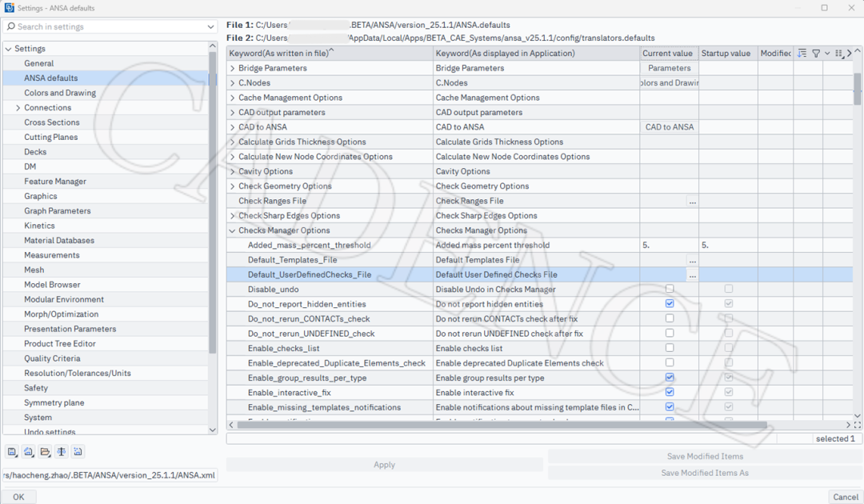This screenshot has height=504, width=864.
Task: Select the Added_mass_percent_threshold row
Action: pos(540,245)
